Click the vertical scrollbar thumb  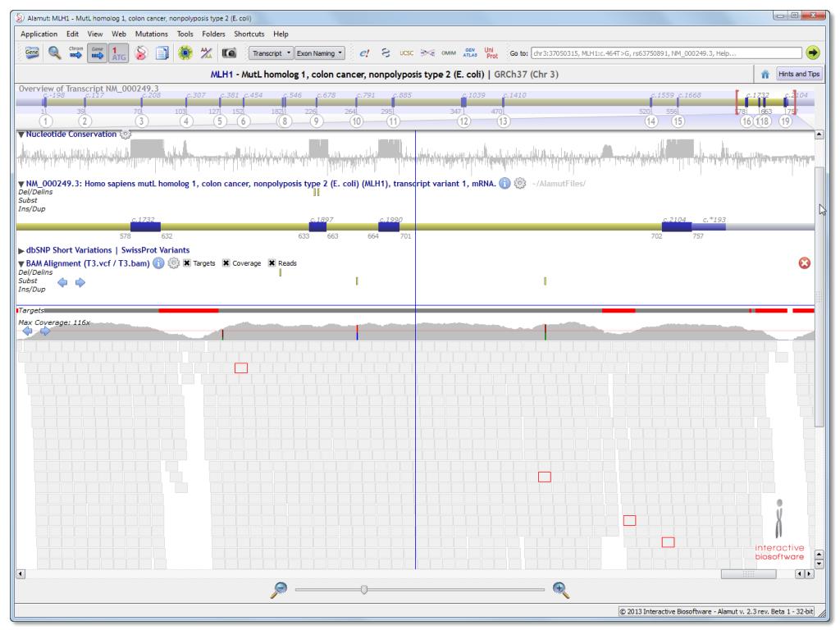click(x=819, y=297)
